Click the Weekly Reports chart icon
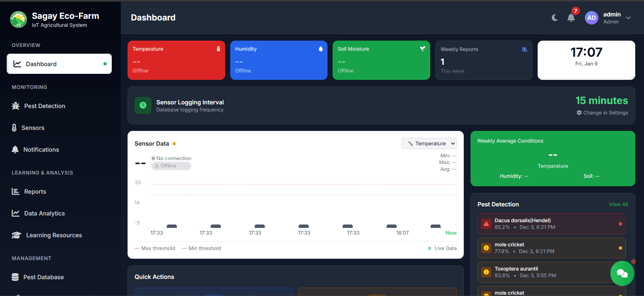The width and height of the screenshot is (644, 296). pos(525,49)
